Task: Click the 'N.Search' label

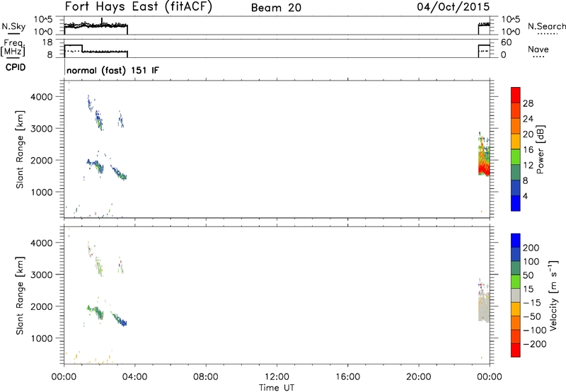Action: pos(546,26)
